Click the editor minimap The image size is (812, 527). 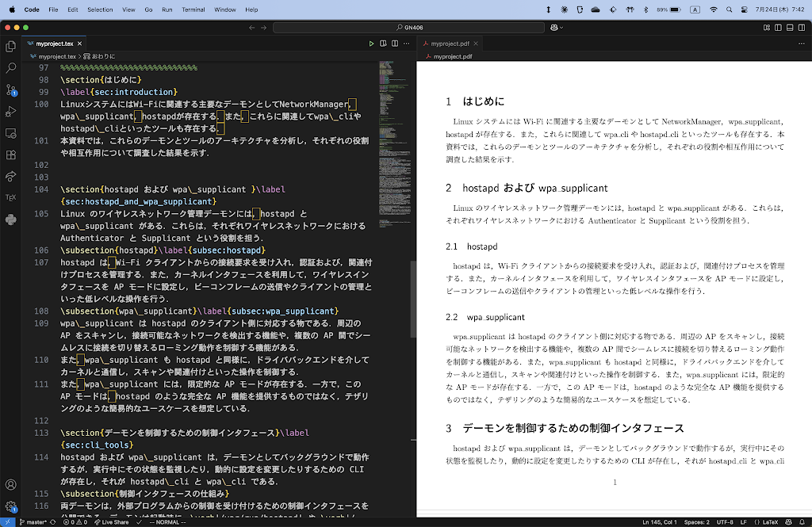[395, 145]
